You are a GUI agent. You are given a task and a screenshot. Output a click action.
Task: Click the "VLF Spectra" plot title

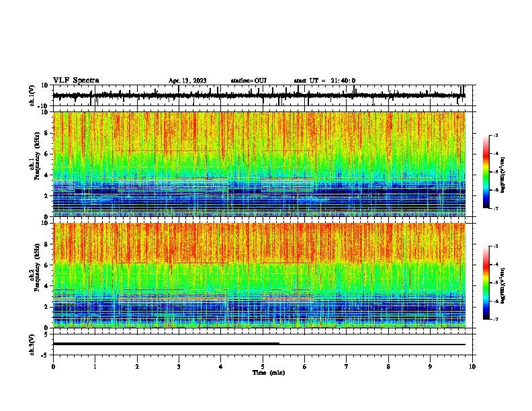click(x=76, y=81)
